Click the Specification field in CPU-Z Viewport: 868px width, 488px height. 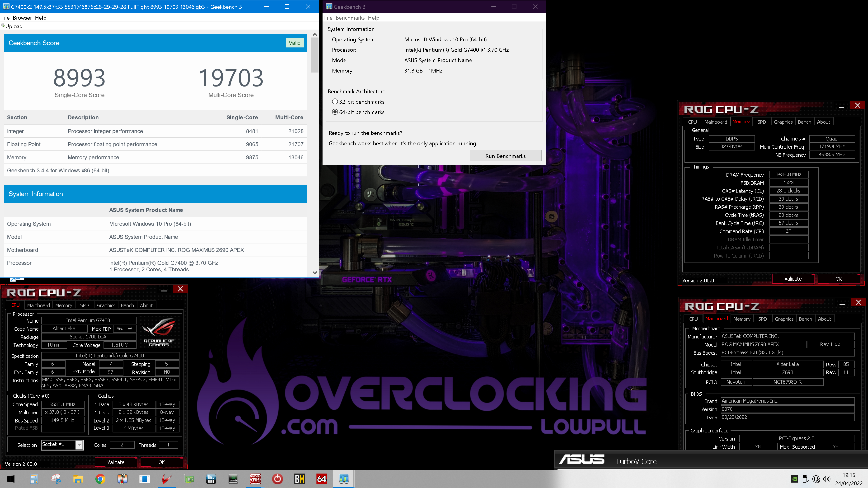tap(110, 356)
